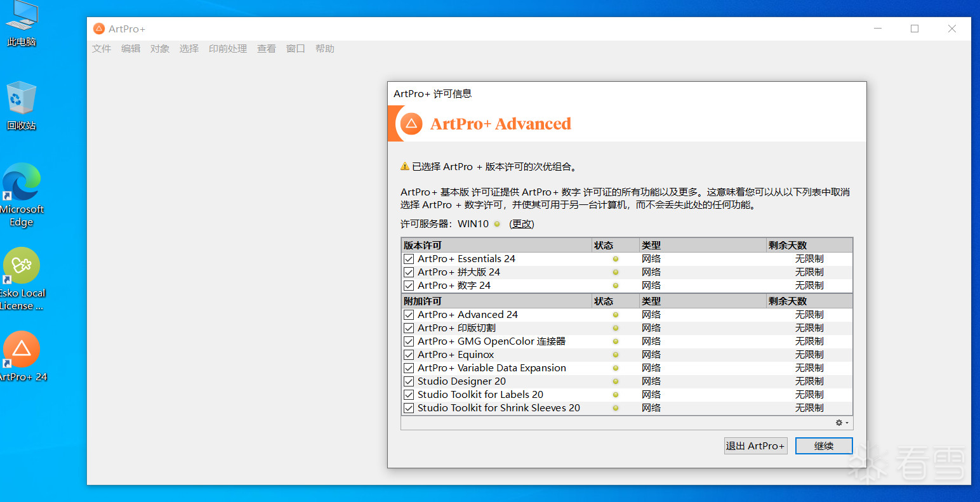Click 类型 header in the 附加许可 table
The height and width of the screenshot is (502, 980).
(703, 301)
